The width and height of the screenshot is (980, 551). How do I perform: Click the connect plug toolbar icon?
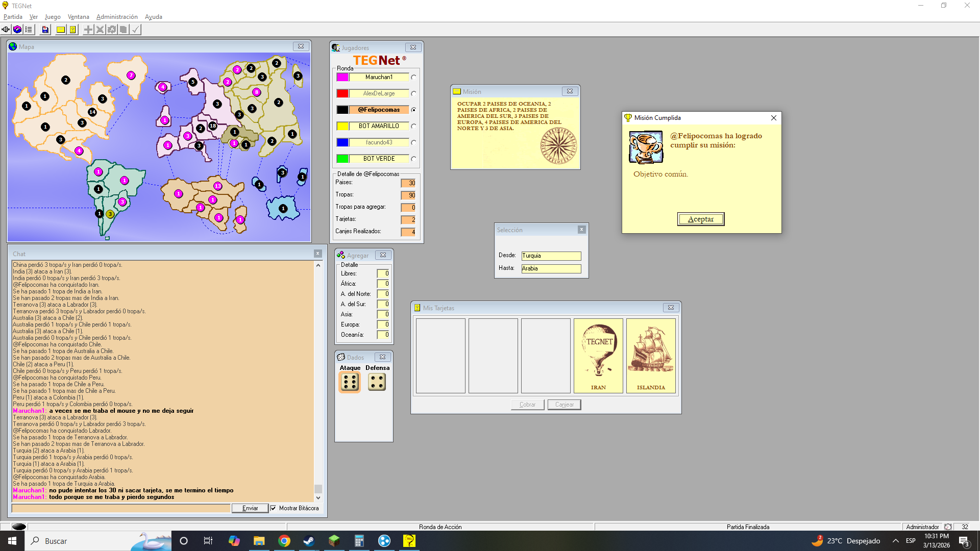[x=6, y=30]
